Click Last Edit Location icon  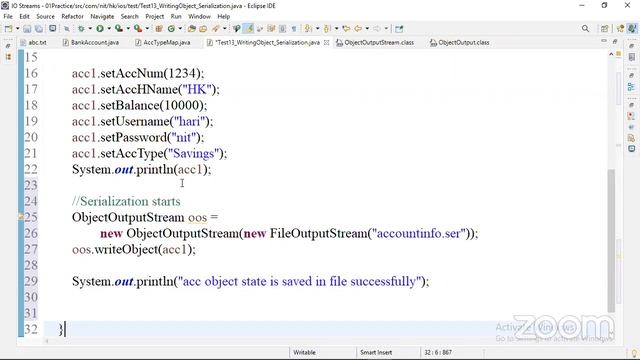346,29
